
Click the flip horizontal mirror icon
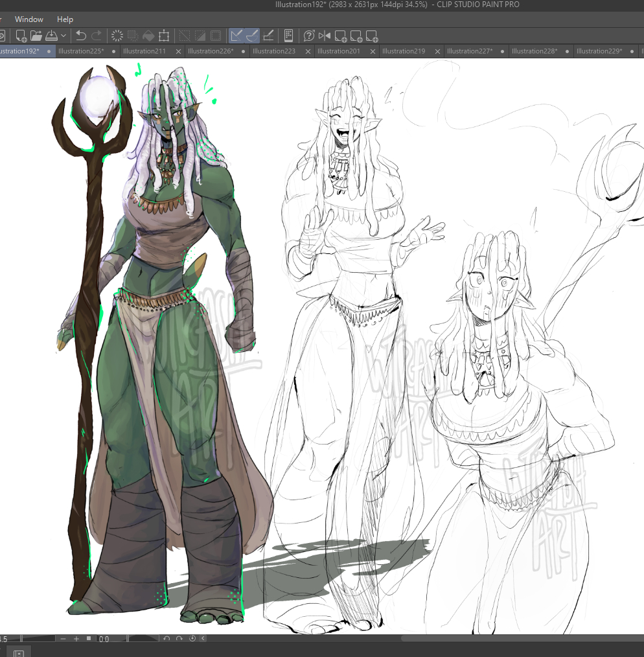coord(325,36)
